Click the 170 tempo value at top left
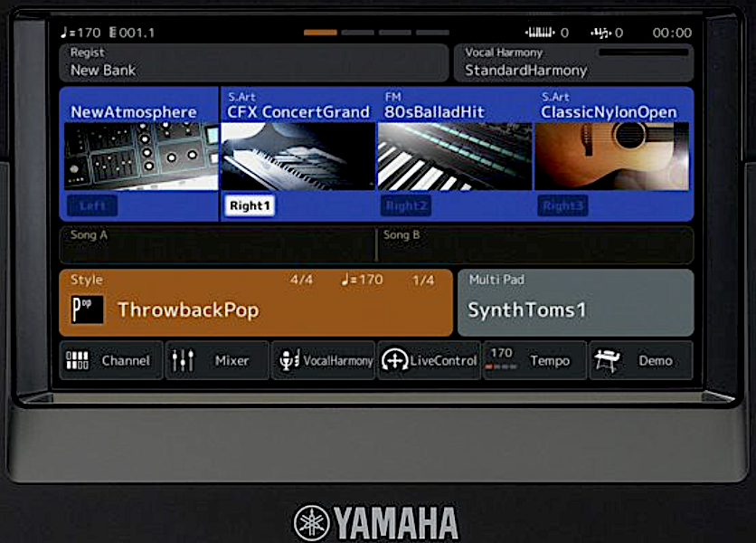The image size is (756, 543). point(89,33)
